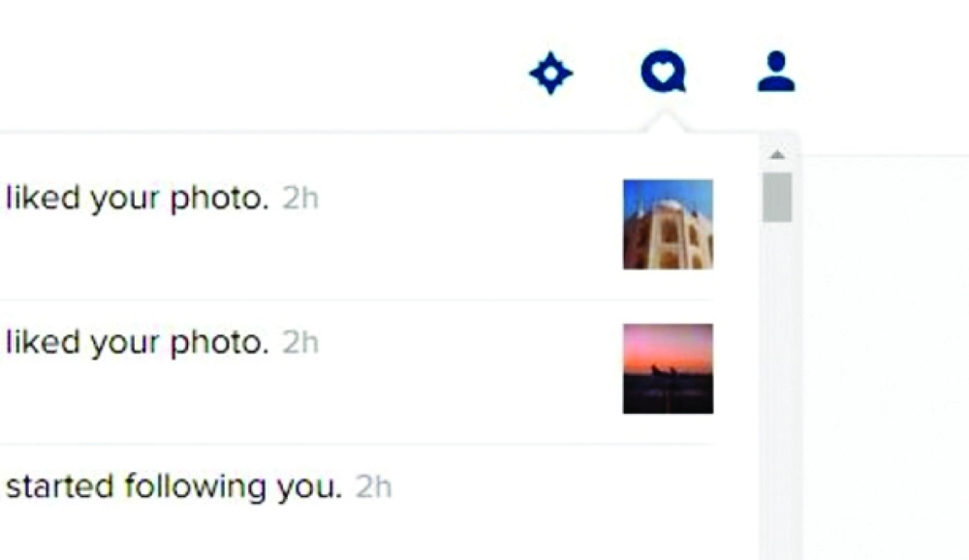Open the Taj Mahal photo thumbnail
This screenshot has height=560, width=969.
668,225
